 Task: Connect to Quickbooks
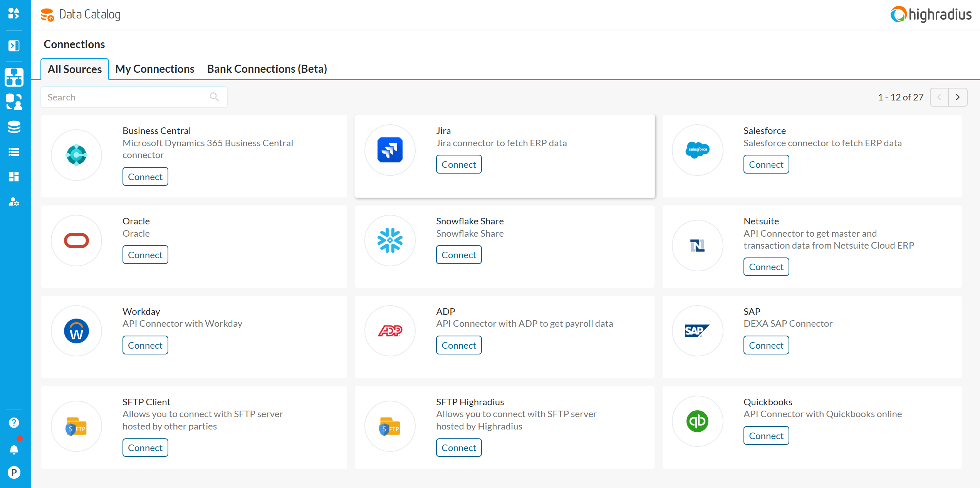(x=766, y=436)
